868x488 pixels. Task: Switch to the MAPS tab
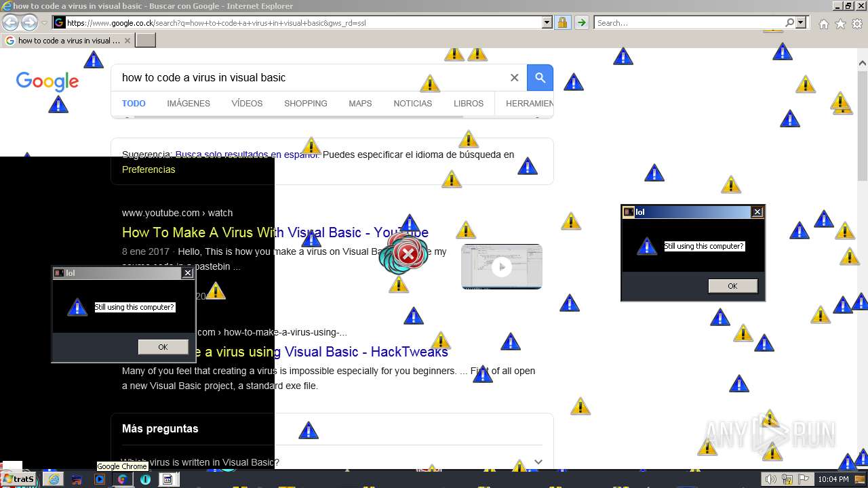[360, 104]
